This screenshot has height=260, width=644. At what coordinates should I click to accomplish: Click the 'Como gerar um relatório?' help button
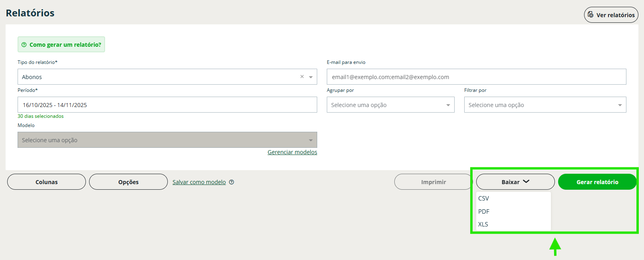(61, 45)
